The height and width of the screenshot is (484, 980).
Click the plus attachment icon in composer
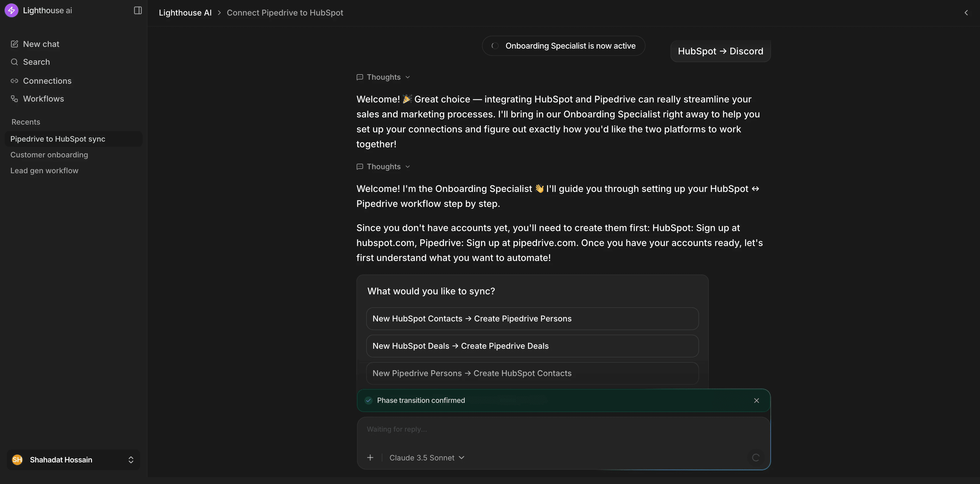pos(370,458)
